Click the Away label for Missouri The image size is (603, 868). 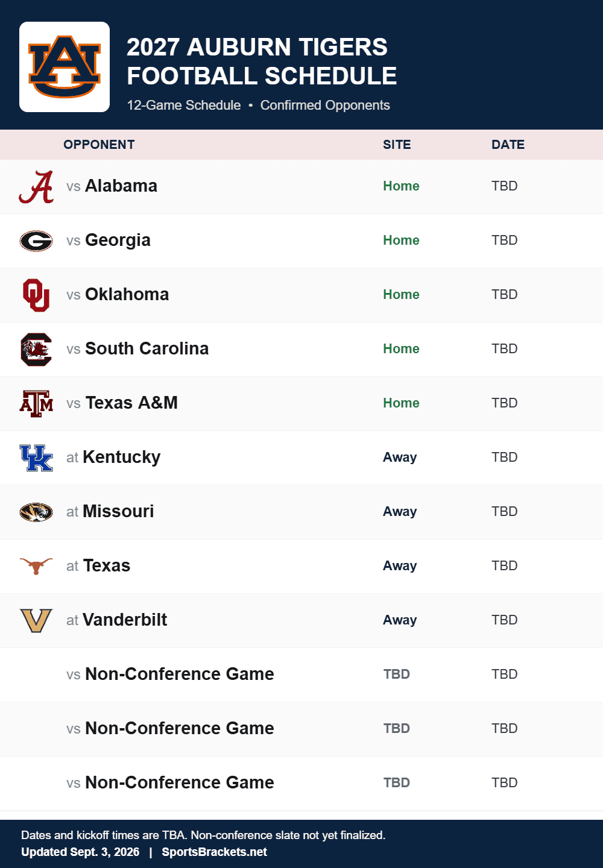click(x=400, y=511)
